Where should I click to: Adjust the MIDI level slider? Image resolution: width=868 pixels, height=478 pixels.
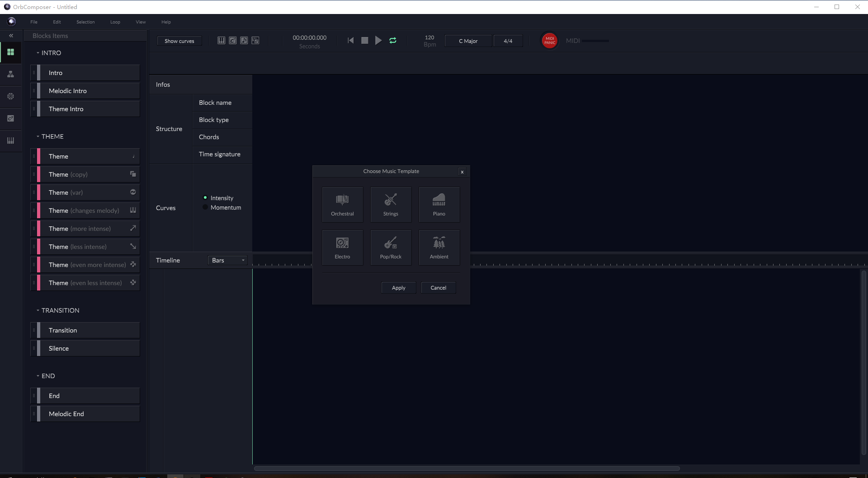[x=595, y=41]
